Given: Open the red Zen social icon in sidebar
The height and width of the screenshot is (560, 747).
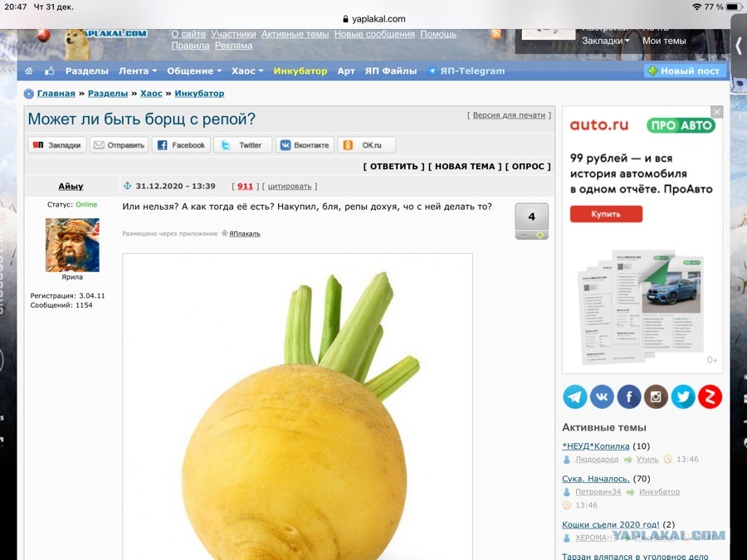Looking at the screenshot, I should 710,397.
